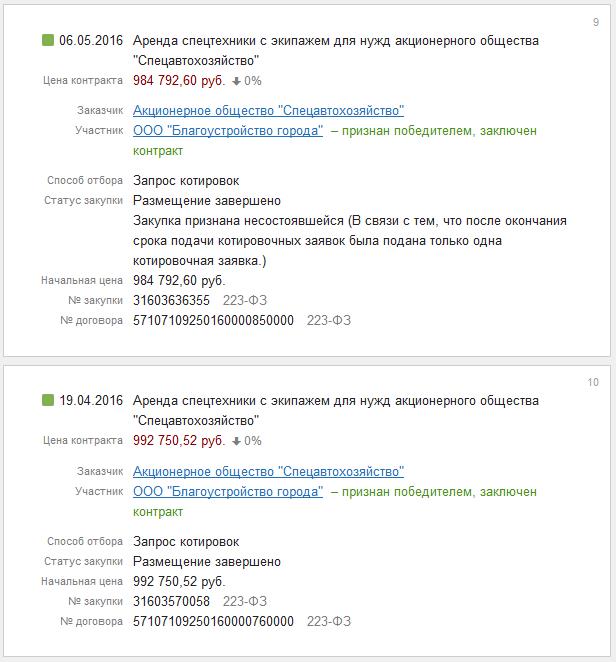Click the down arrow next to 992 750,52 contract price

pyautogui.click(x=236, y=440)
